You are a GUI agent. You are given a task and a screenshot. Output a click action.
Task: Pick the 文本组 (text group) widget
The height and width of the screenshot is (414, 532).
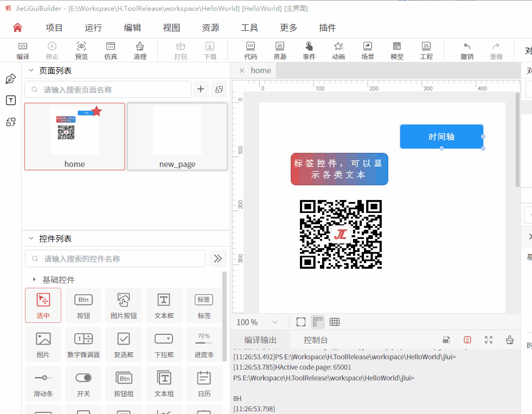[164, 383]
